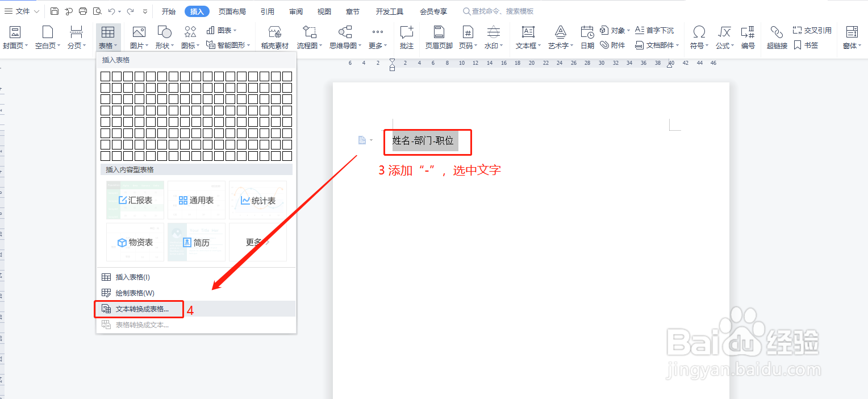This screenshot has height=399, width=868.
Task: Open the 审阅 (Review) tab
Action: pos(295,10)
